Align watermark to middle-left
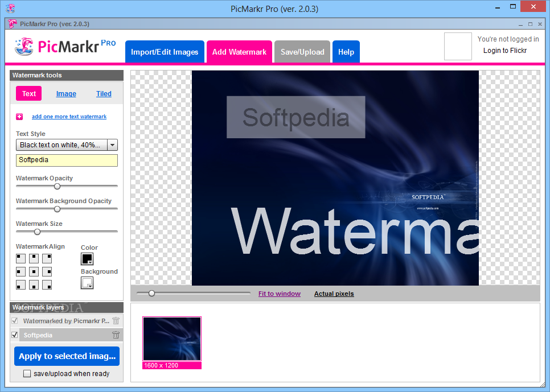The height and width of the screenshot is (392, 550). click(x=20, y=271)
